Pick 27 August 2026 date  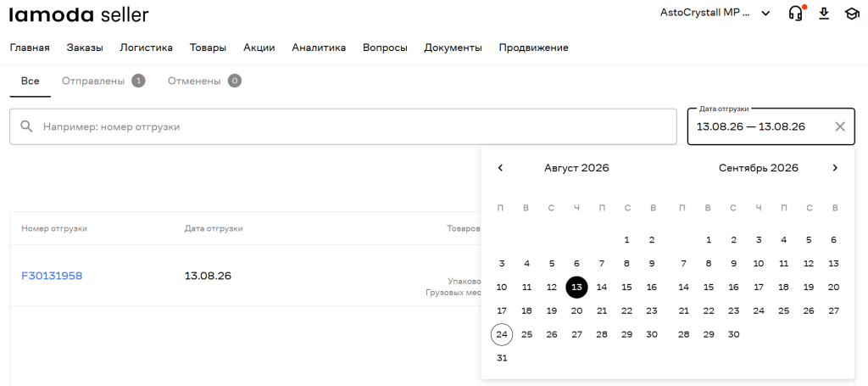point(576,334)
